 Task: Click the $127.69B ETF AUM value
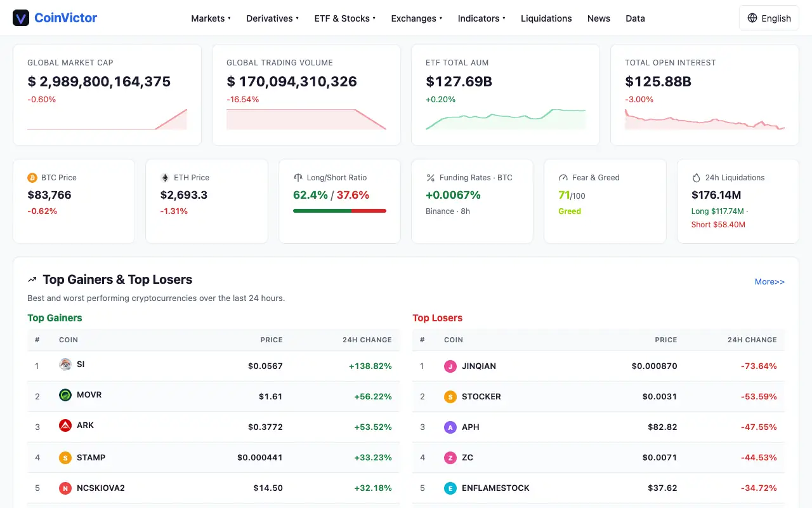coord(459,82)
